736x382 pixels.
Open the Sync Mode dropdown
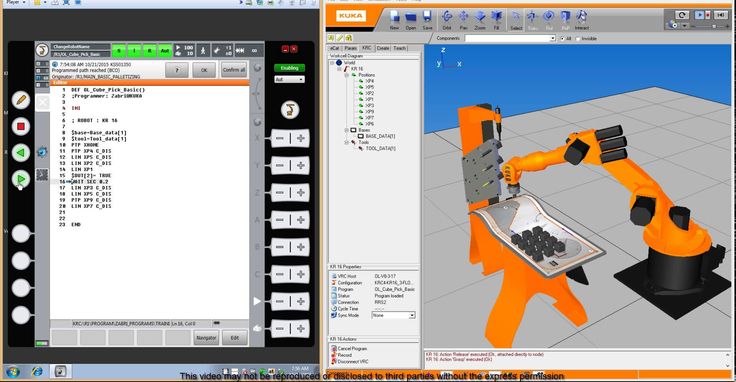tap(412, 315)
